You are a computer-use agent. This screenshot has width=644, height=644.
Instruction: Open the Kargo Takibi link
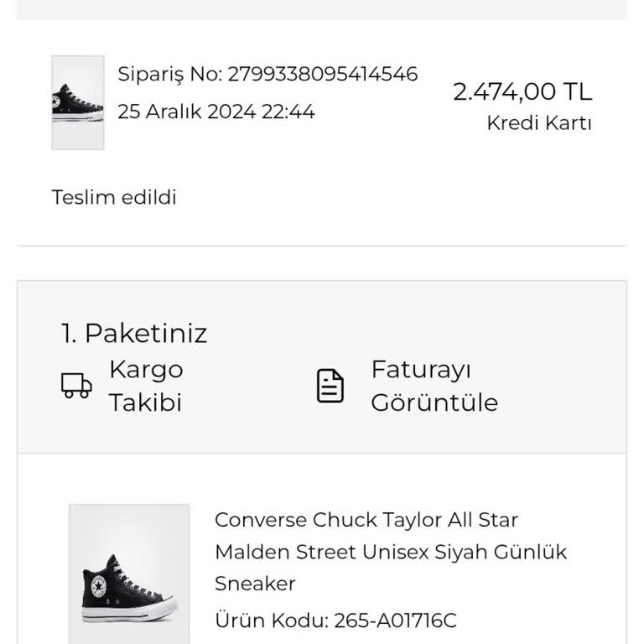pyautogui.click(x=145, y=386)
